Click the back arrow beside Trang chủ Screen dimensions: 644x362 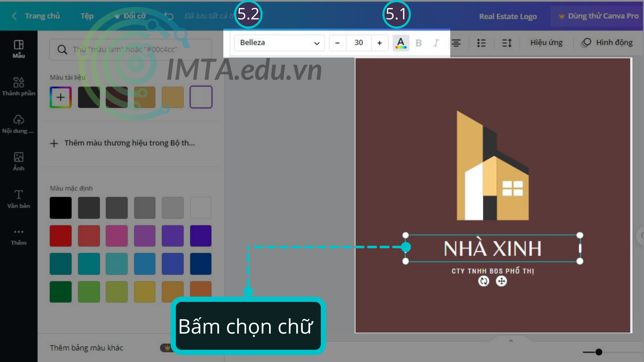[14, 16]
